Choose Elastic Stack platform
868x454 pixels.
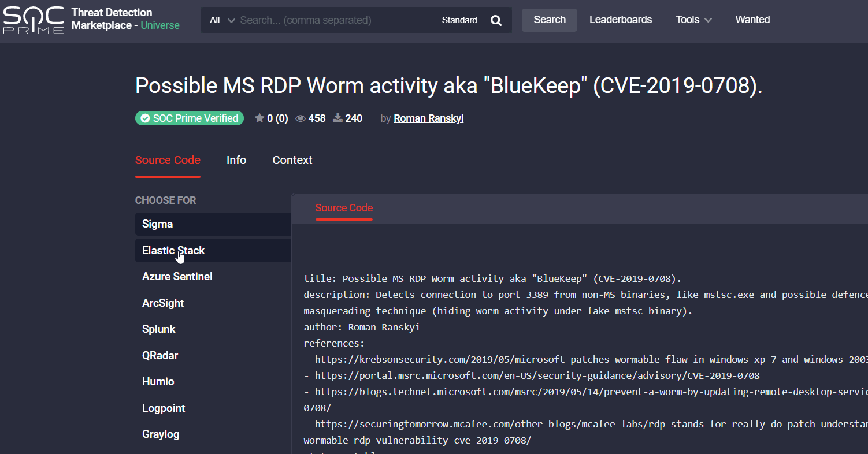tap(213, 251)
